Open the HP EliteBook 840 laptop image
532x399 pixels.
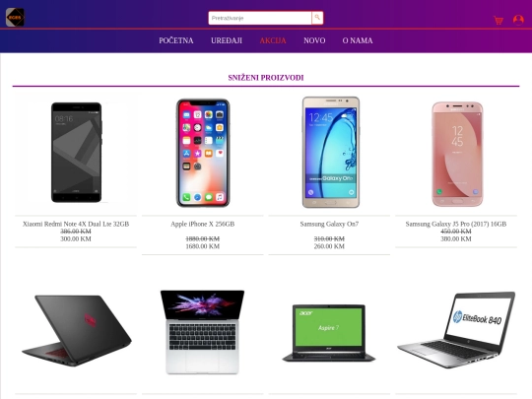(x=456, y=330)
